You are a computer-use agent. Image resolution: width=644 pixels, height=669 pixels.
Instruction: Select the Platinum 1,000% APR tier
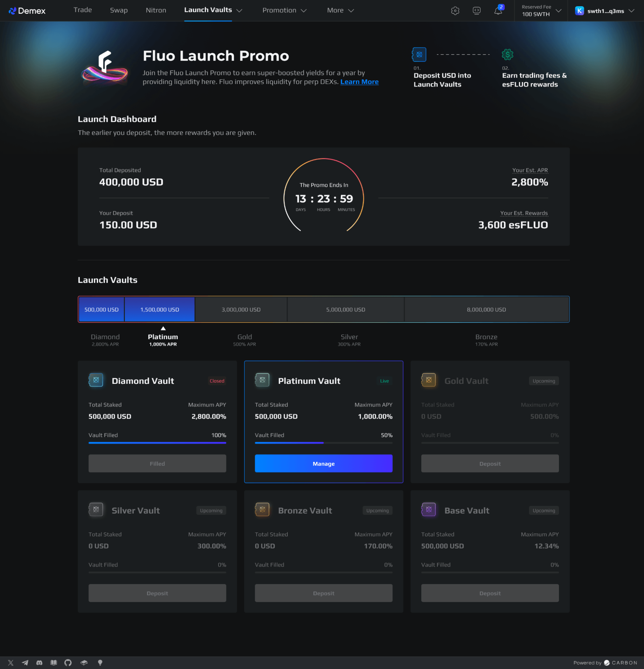[163, 340]
